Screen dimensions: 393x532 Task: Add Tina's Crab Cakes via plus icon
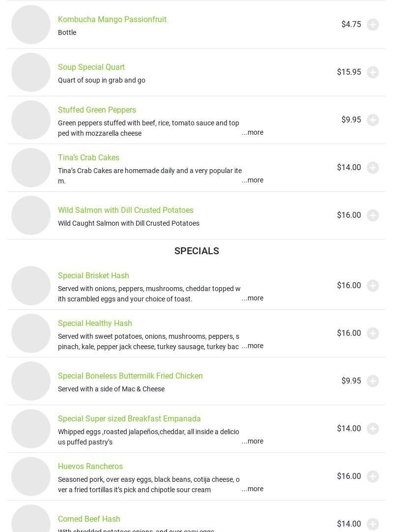click(373, 168)
